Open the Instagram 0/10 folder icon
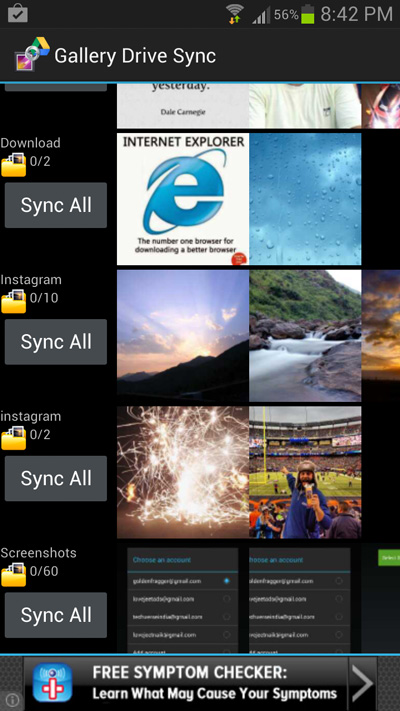The height and width of the screenshot is (711, 400). point(14,301)
